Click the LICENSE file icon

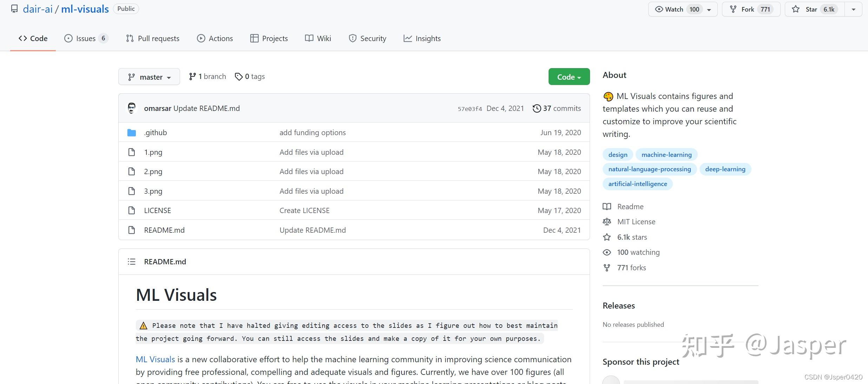coord(132,211)
